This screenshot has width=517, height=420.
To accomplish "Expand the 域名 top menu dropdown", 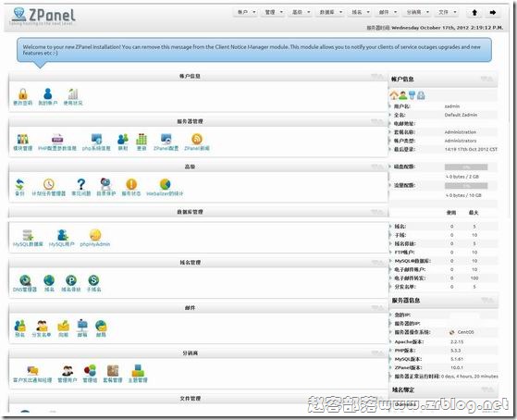I will point(361,12).
